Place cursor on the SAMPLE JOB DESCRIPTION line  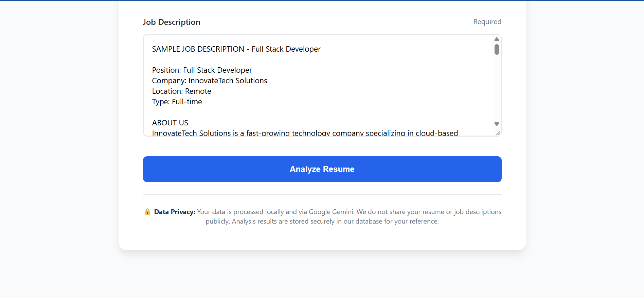[x=236, y=49]
